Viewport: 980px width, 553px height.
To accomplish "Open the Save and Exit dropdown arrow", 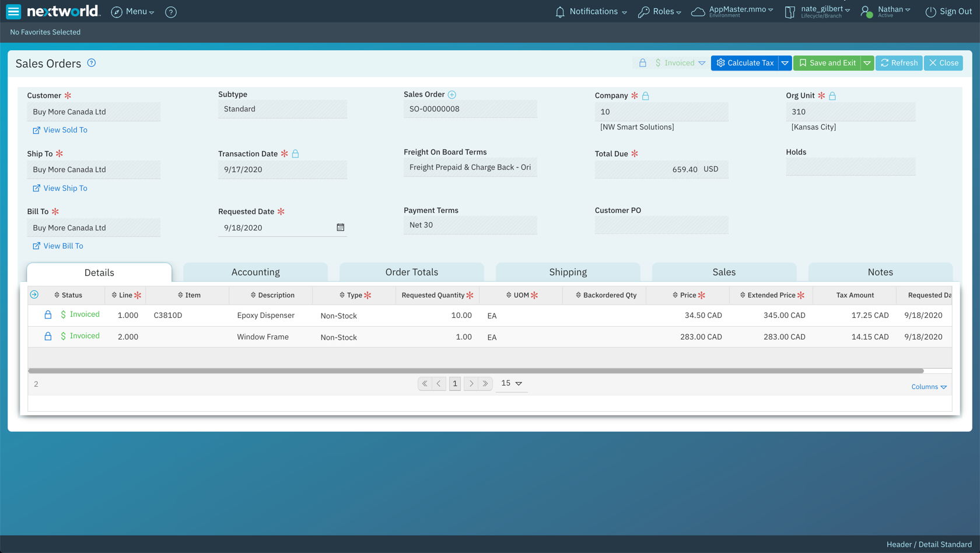I will (x=867, y=63).
